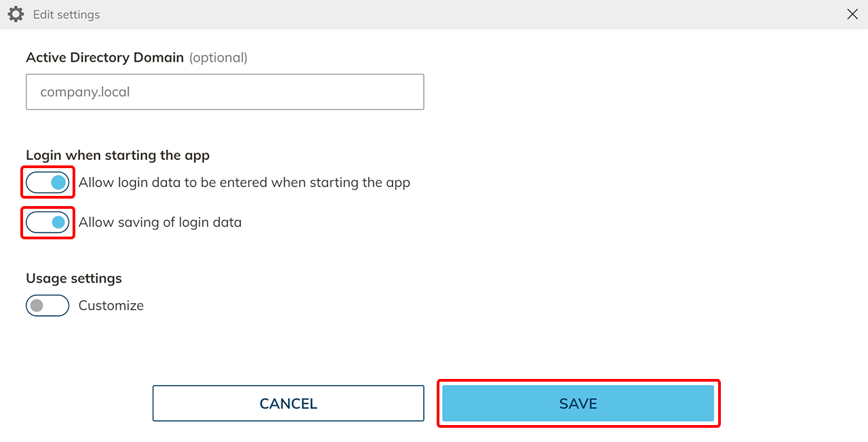Click the 'Allow login data to be entered' label
This screenshot has width=868, height=442.
tap(244, 182)
